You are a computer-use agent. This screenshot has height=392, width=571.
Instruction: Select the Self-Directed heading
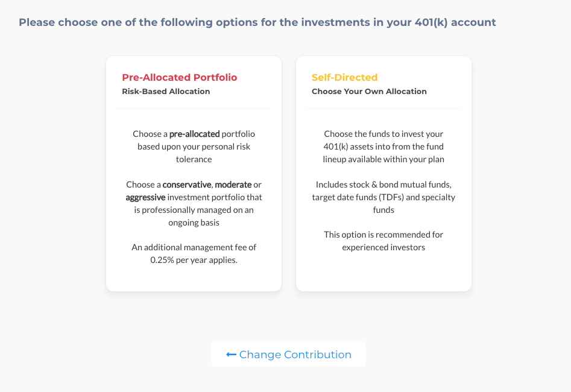pyautogui.click(x=344, y=77)
